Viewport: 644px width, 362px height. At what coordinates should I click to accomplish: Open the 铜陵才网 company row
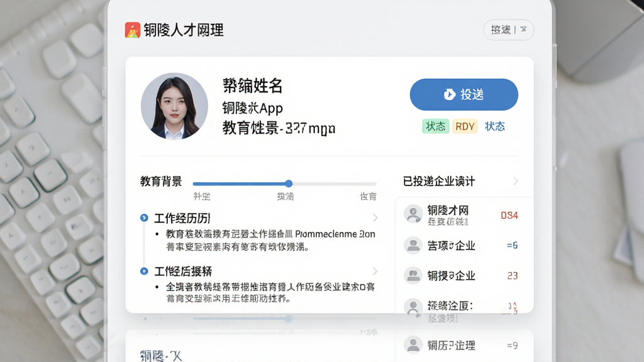461,215
